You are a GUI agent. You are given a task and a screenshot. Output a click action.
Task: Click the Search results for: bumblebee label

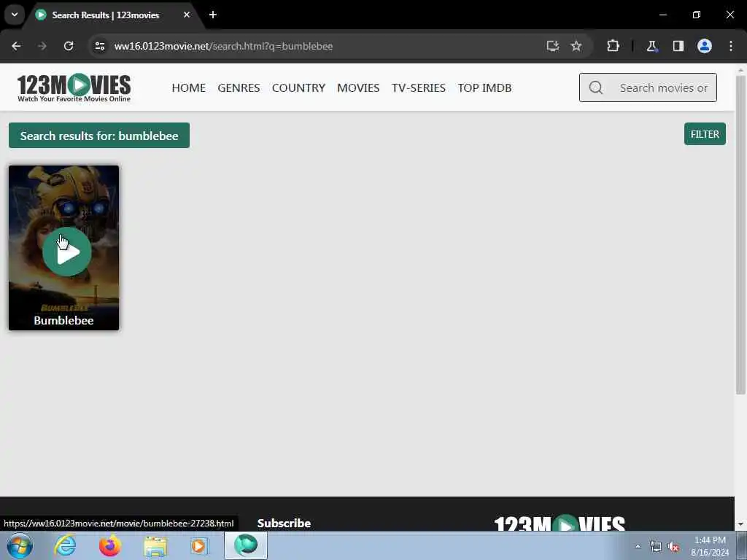point(99,136)
